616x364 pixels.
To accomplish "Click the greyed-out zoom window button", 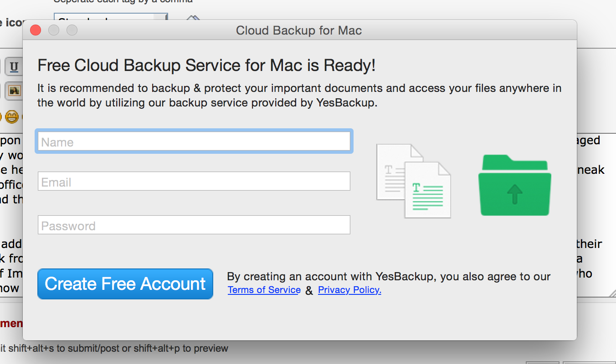I will (72, 30).
